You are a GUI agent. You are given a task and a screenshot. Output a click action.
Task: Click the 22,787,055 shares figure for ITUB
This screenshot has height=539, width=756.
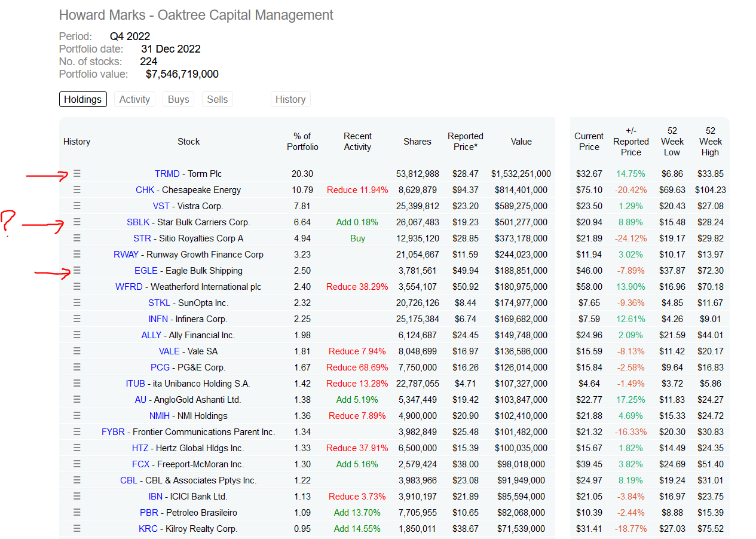417,384
